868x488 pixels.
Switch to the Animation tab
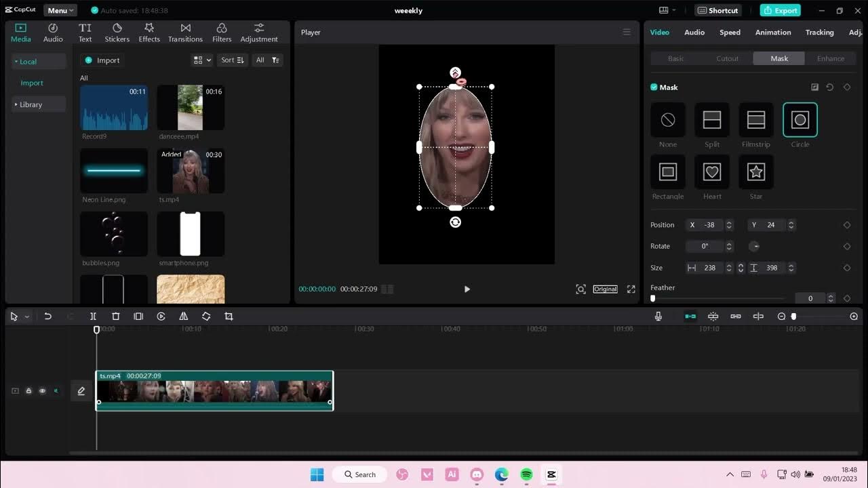pyautogui.click(x=773, y=33)
